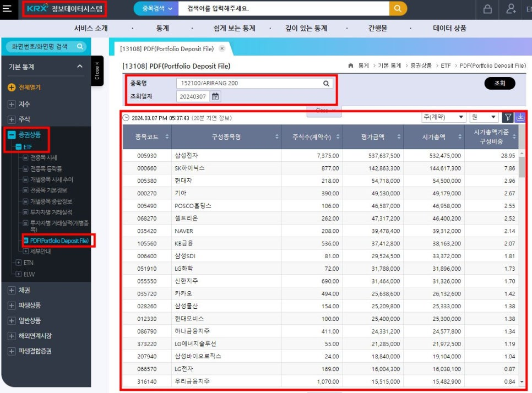The image size is (532, 393).
Task: Sort table by 평가금액 column
Action: coord(373,137)
